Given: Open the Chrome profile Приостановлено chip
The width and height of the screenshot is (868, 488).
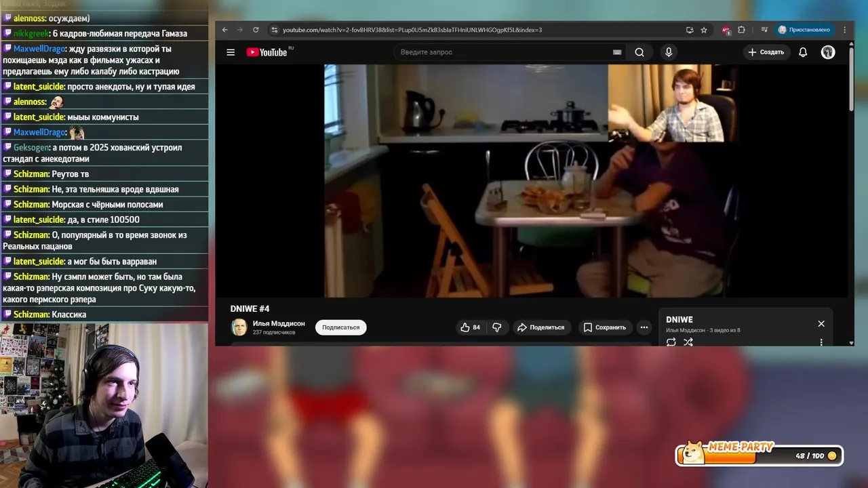Looking at the screenshot, I should [804, 30].
